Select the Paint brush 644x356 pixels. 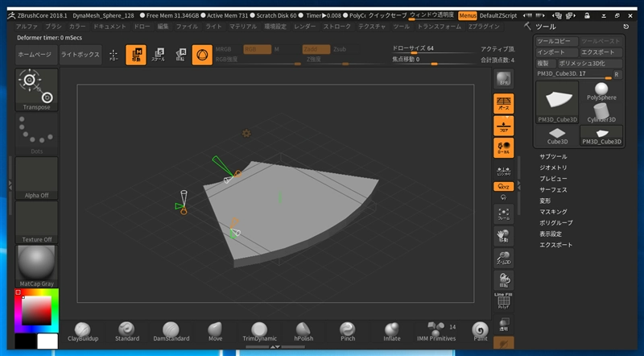480,332
